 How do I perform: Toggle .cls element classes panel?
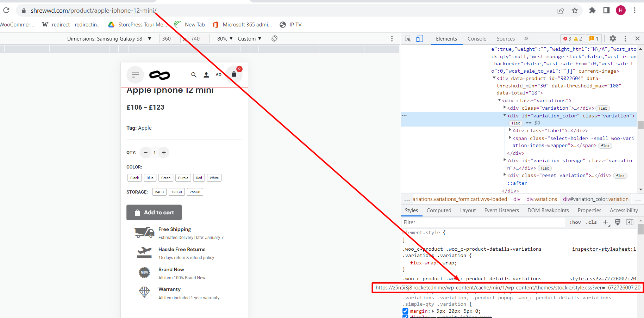[x=591, y=222]
